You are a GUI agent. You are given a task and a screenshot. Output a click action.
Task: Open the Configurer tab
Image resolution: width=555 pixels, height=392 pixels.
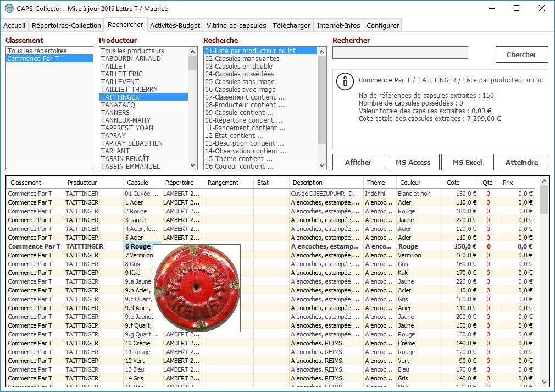click(x=382, y=25)
